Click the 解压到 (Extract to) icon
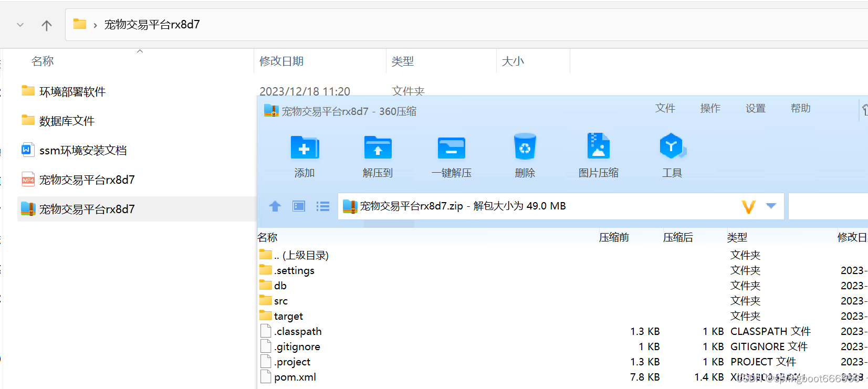The image size is (868, 389). click(x=378, y=148)
